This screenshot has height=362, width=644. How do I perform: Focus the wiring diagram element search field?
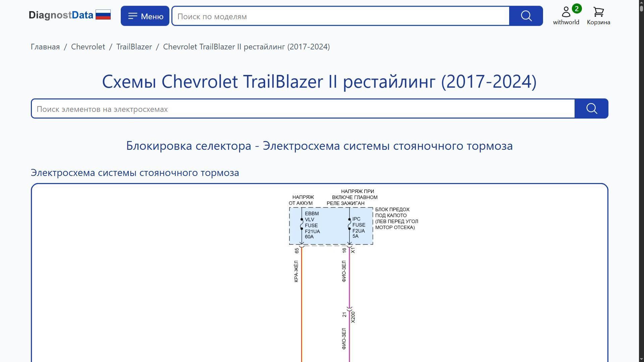pos(303,109)
